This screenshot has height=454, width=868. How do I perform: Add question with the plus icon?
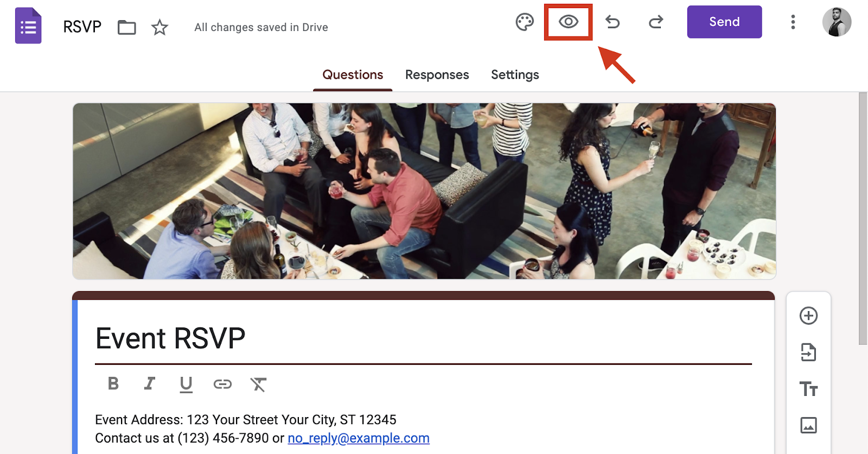tap(808, 316)
